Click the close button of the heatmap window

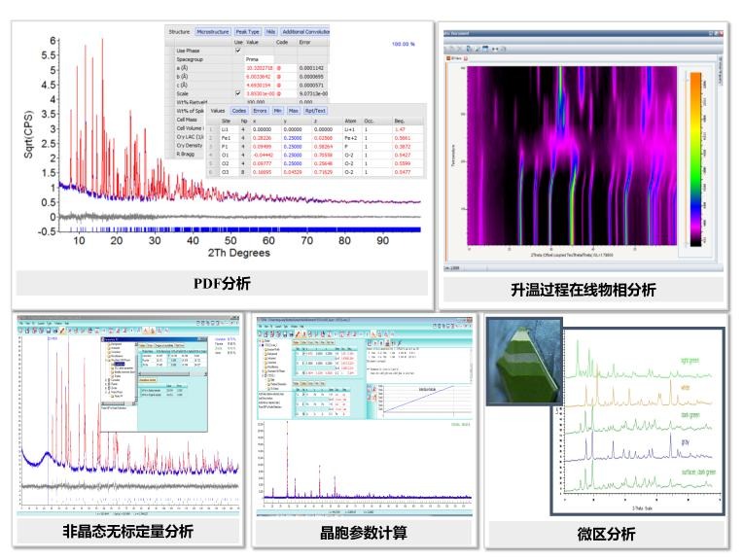click(721, 34)
